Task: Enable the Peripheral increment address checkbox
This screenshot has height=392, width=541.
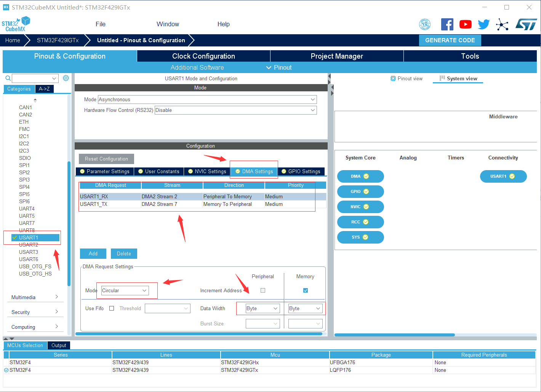Action: [x=263, y=290]
